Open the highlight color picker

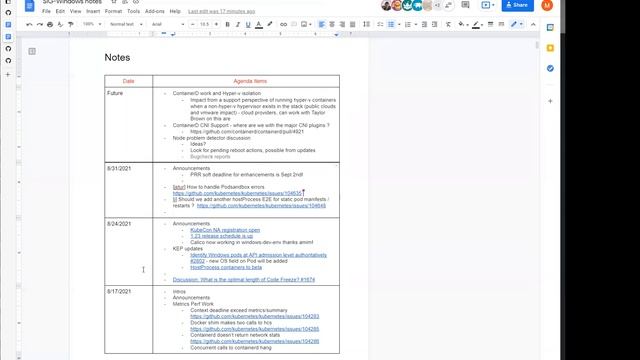click(269, 24)
